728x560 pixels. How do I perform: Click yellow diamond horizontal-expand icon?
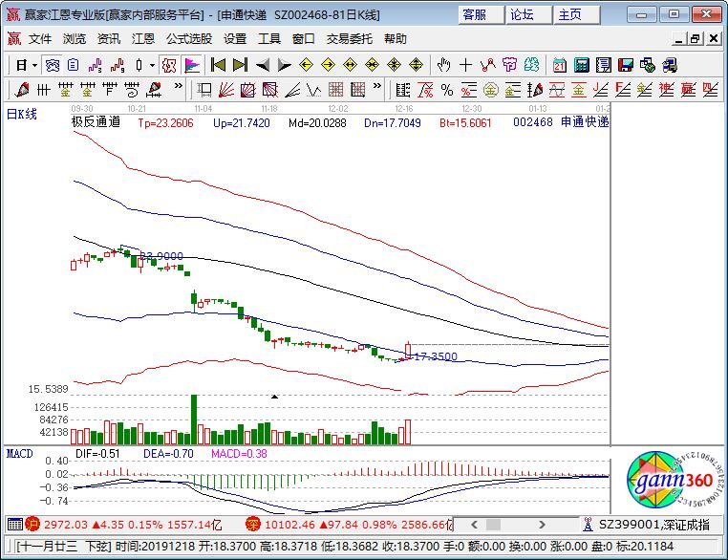(350, 65)
